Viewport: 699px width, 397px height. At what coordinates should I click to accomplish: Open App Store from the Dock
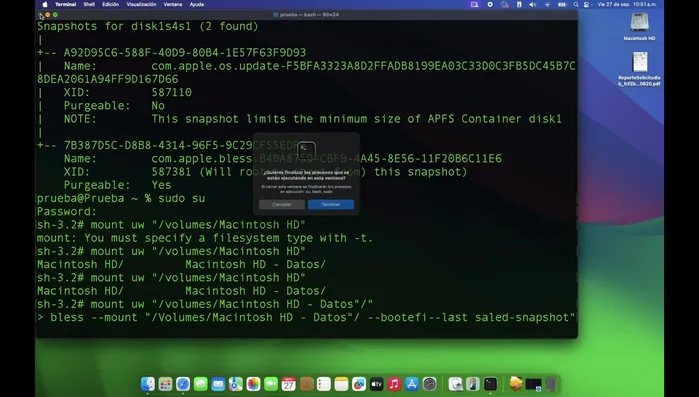(411, 384)
